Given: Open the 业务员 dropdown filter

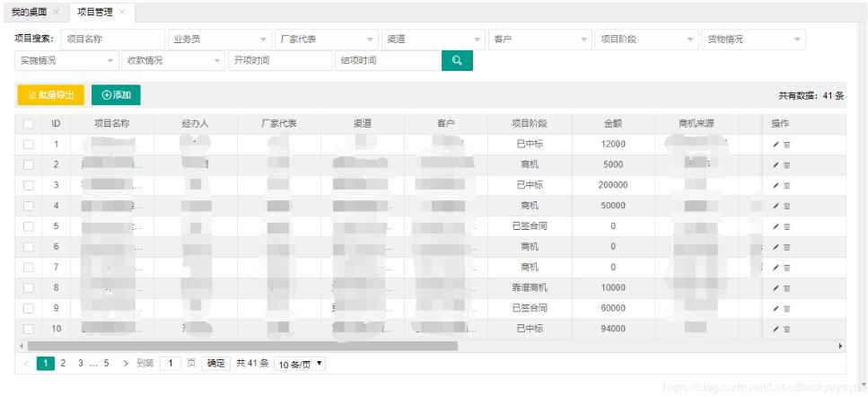Looking at the screenshot, I should point(219,40).
